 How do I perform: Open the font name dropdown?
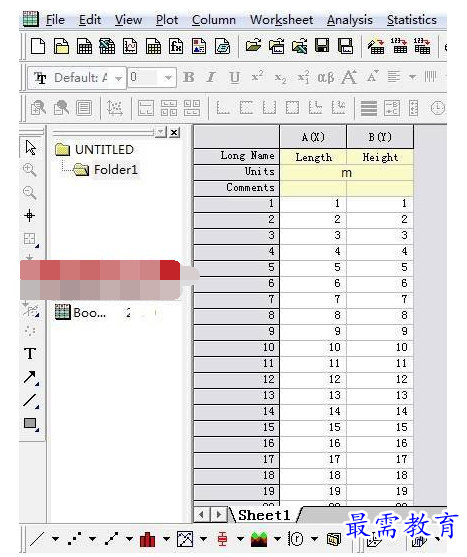click(x=119, y=78)
